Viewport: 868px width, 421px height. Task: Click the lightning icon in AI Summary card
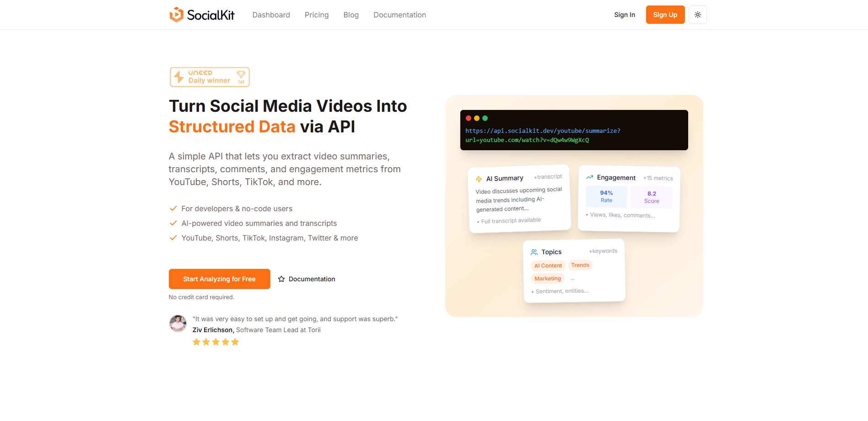tap(479, 179)
